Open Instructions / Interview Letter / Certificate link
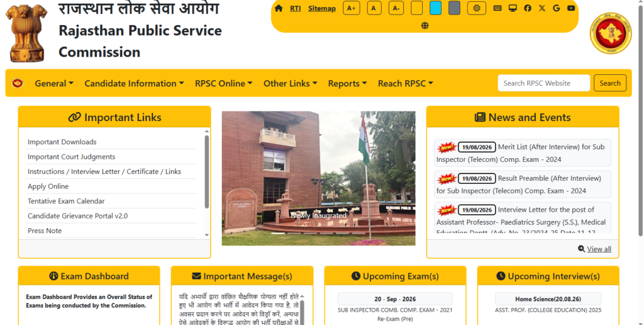 104,171
